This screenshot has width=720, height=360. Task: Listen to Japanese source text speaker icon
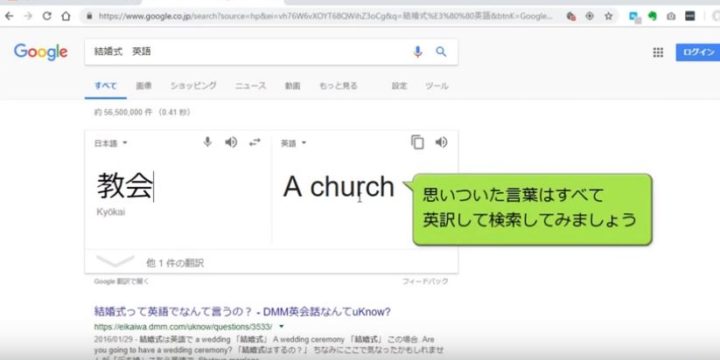(231, 142)
